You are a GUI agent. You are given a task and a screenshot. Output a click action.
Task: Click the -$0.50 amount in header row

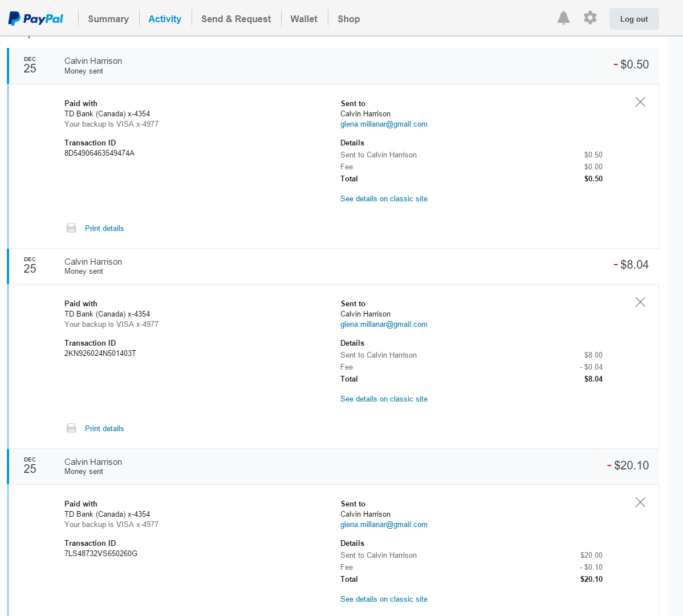[x=631, y=64]
